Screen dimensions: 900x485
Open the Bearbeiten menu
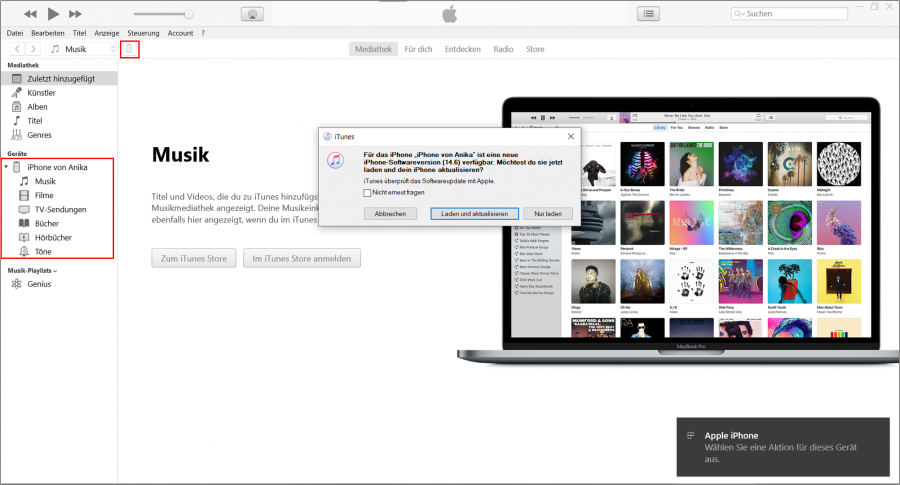pyautogui.click(x=48, y=33)
